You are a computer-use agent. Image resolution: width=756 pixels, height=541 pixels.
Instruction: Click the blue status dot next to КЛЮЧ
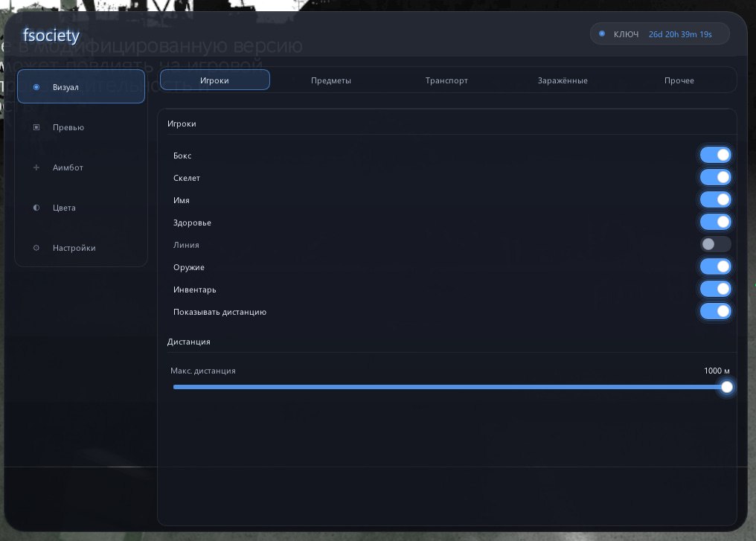(602, 33)
